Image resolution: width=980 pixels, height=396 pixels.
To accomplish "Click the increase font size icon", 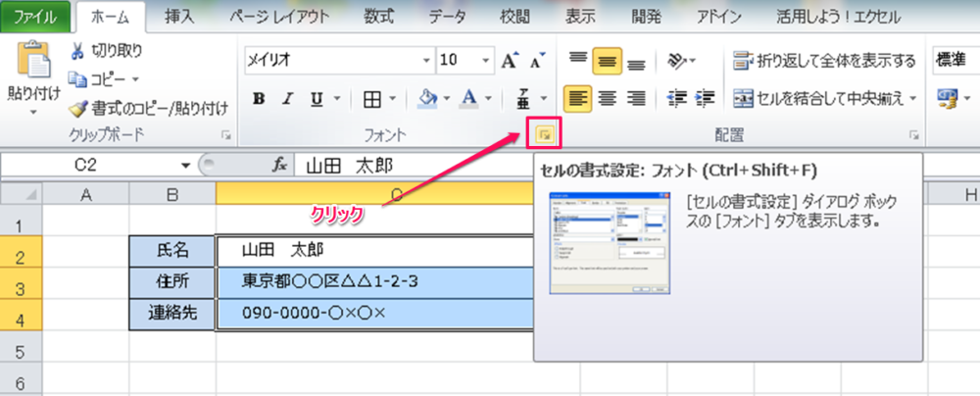I will pos(509,61).
